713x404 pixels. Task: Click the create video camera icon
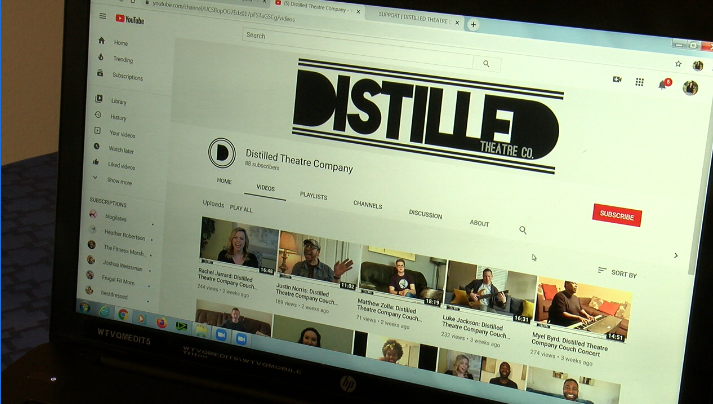617,79
